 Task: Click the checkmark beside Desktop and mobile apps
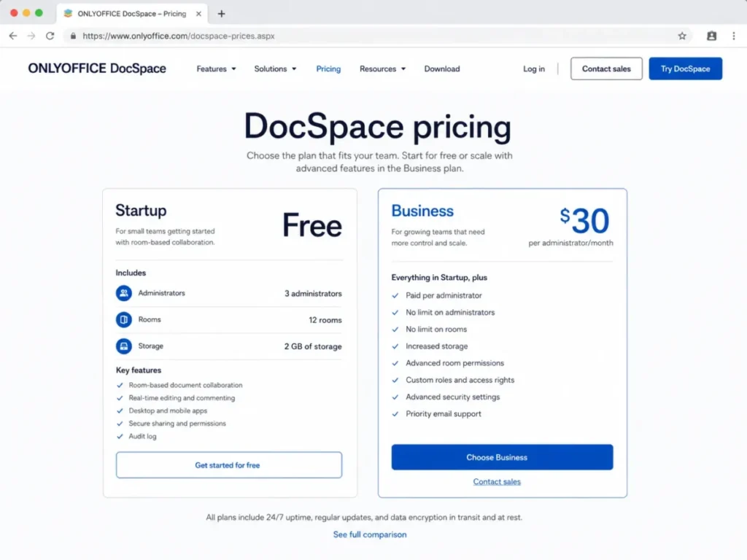pos(120,411)
